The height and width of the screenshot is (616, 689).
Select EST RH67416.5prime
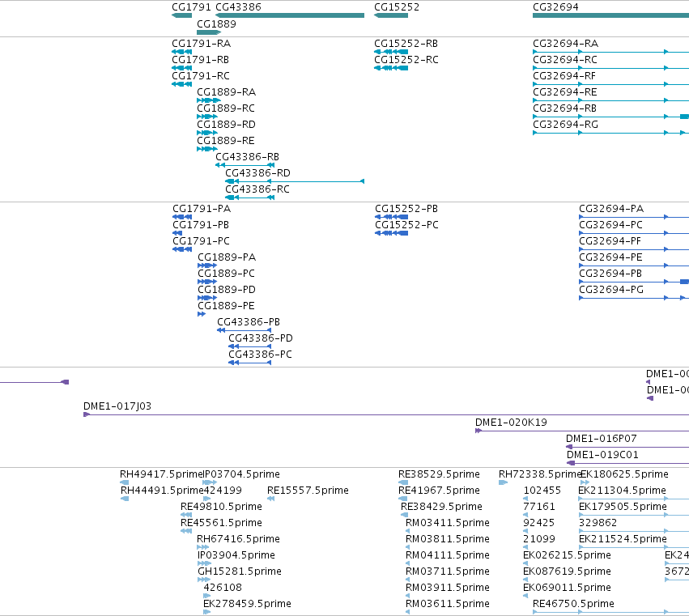[x=238, y=540]
